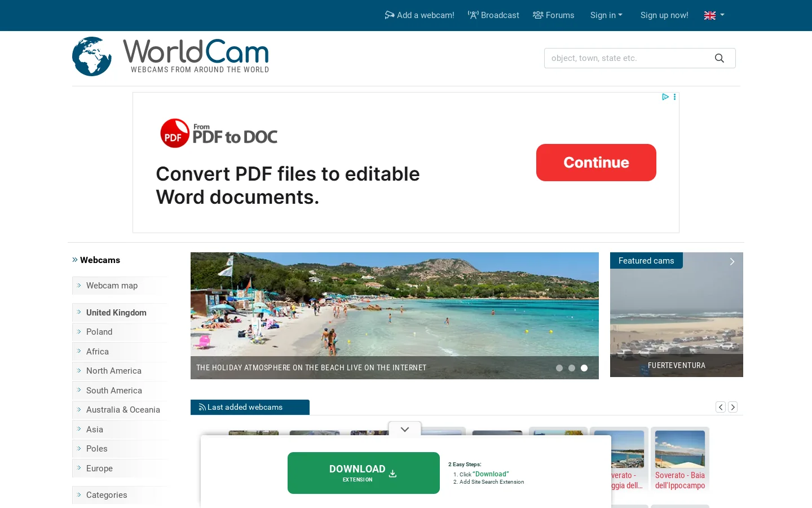Go to Forums
Screen dimensions: 812x508
click(x=554, y=15)
